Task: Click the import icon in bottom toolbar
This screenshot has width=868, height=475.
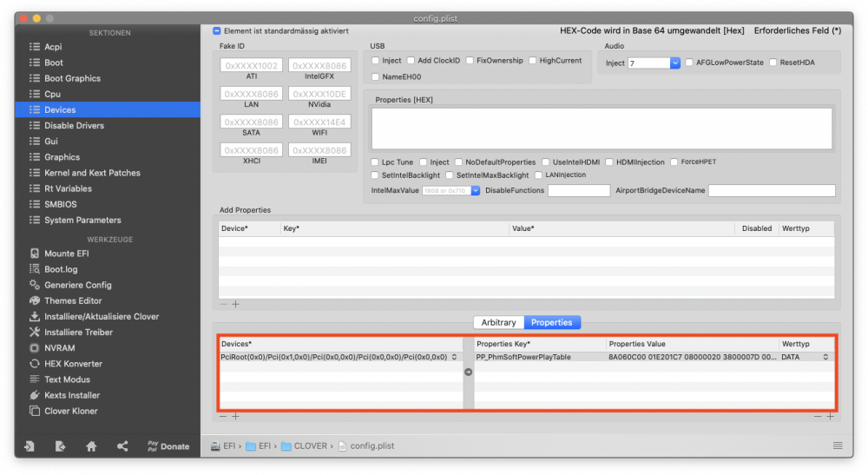Action: point(30,446)
